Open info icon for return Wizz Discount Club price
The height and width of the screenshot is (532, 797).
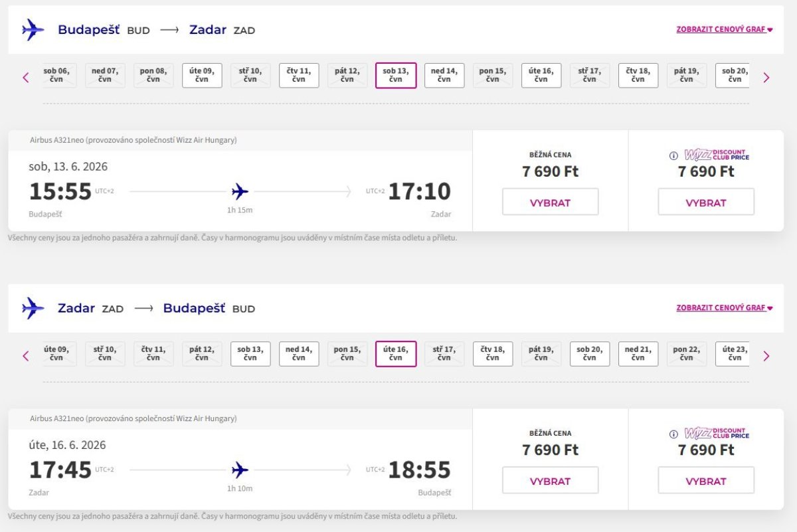coord(673,434)
